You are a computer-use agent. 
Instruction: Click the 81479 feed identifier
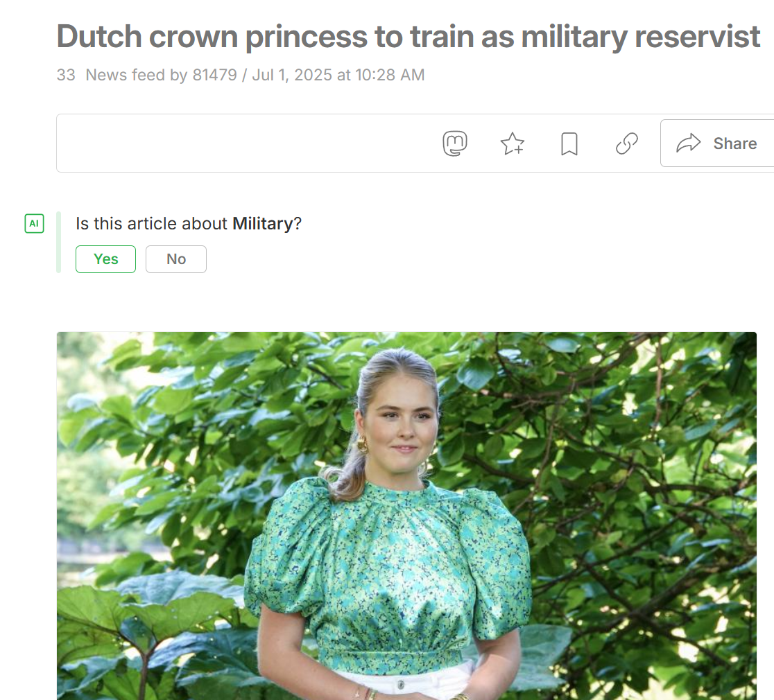[x=215, y=75]
